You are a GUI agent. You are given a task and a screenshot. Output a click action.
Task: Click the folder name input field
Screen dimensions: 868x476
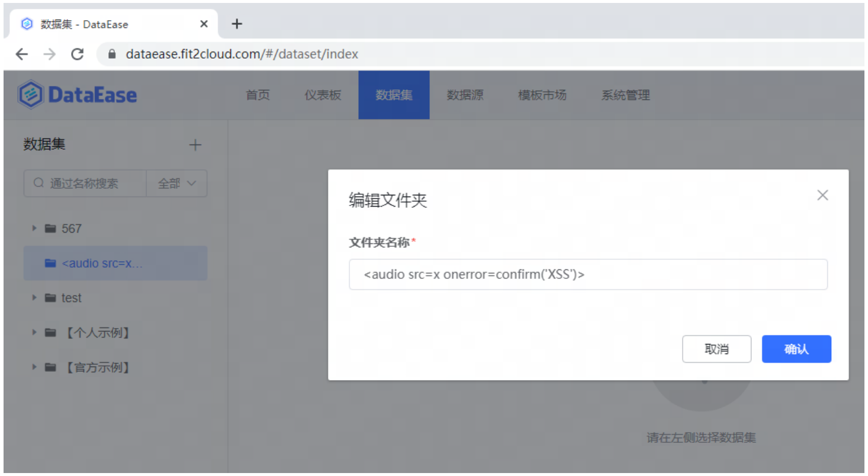(x=588, y=274)
